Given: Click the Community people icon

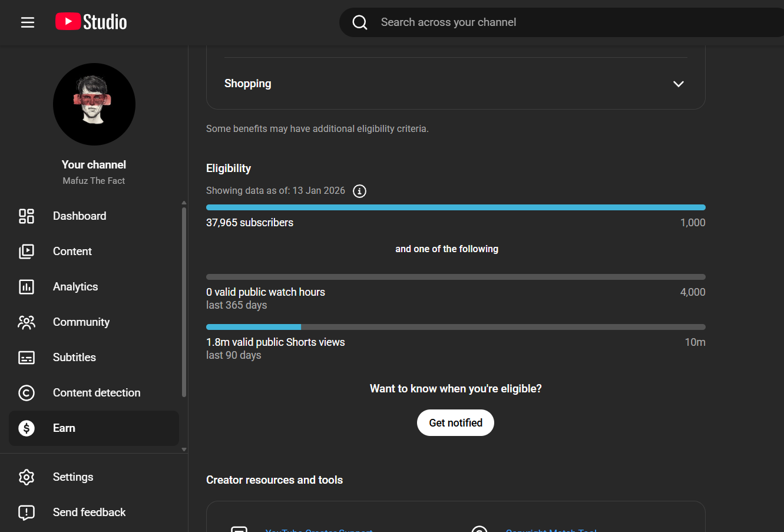Looking at the screenshot, I should coord(27,322).
